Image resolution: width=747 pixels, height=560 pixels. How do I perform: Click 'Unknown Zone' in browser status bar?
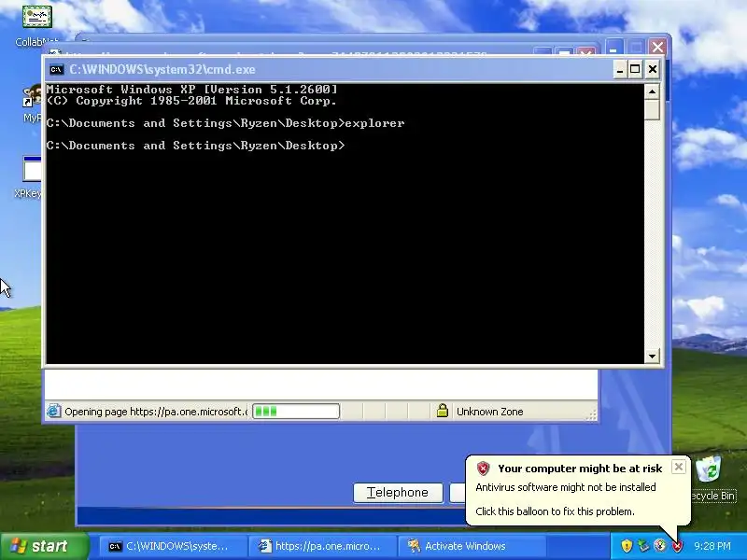489,412
